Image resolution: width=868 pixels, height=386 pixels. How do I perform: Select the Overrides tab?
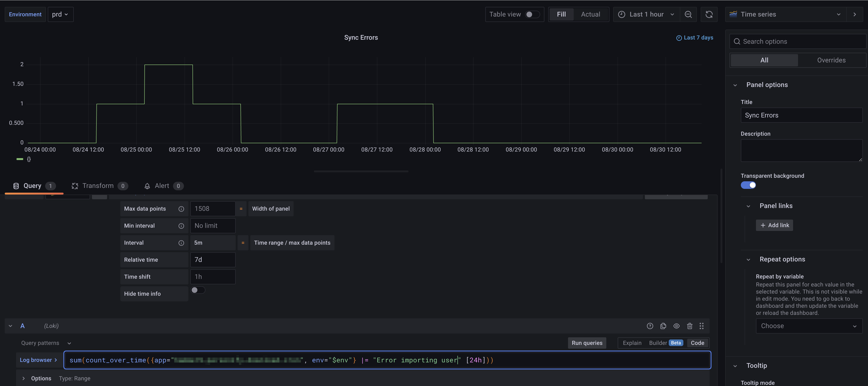(831, 60)
